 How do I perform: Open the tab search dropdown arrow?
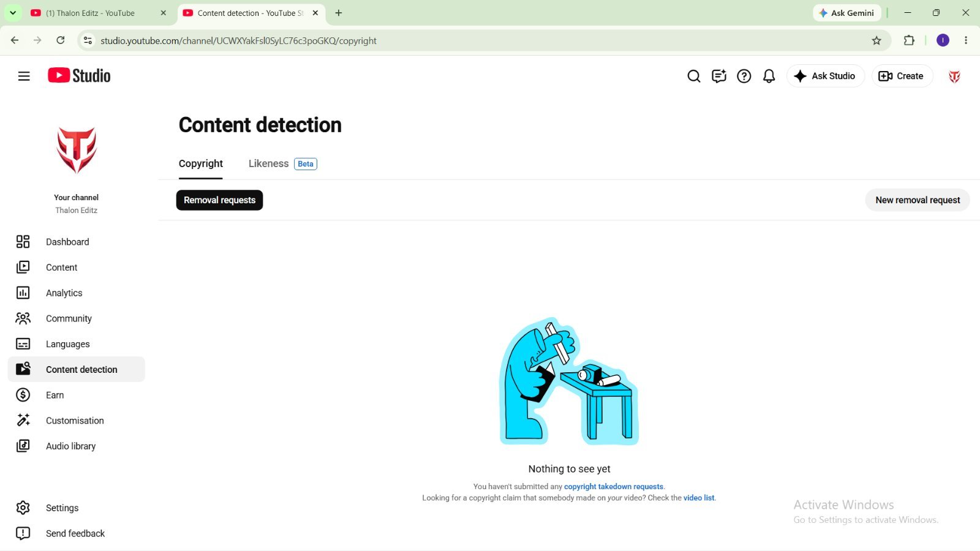pyautogui.click(x=13, y=13)
